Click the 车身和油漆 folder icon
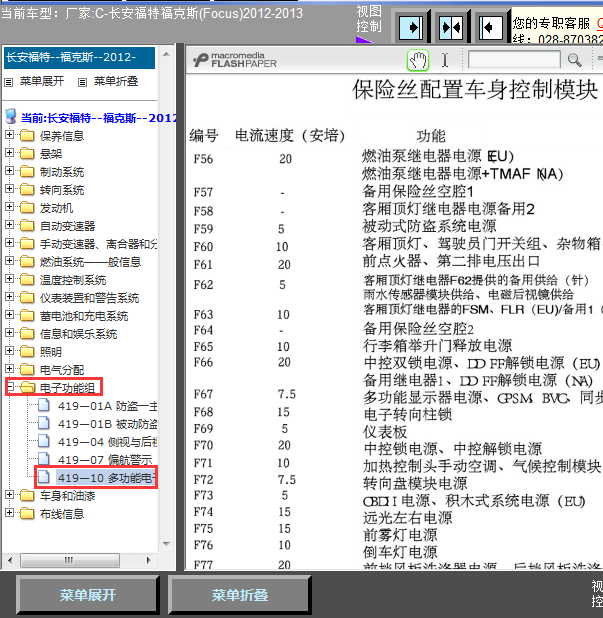Image resolution: width=603 pixels, height=618 pixels. click(x=27, y=495)
